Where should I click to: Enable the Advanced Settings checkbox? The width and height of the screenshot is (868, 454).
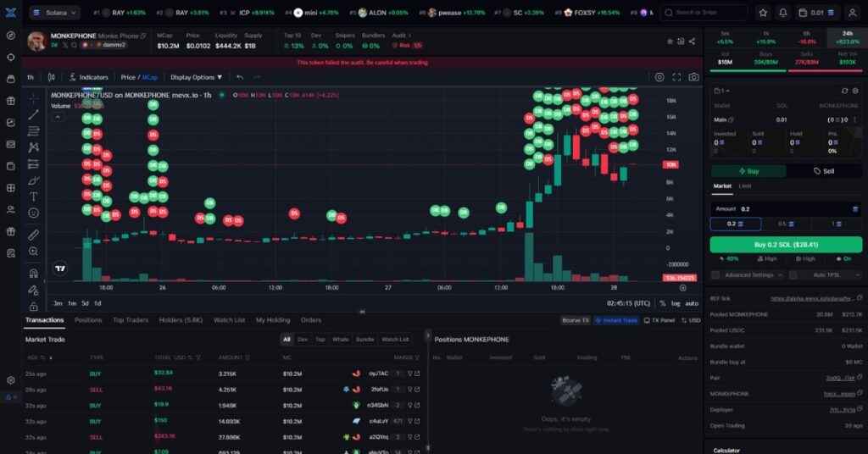[x=715, y=274]
